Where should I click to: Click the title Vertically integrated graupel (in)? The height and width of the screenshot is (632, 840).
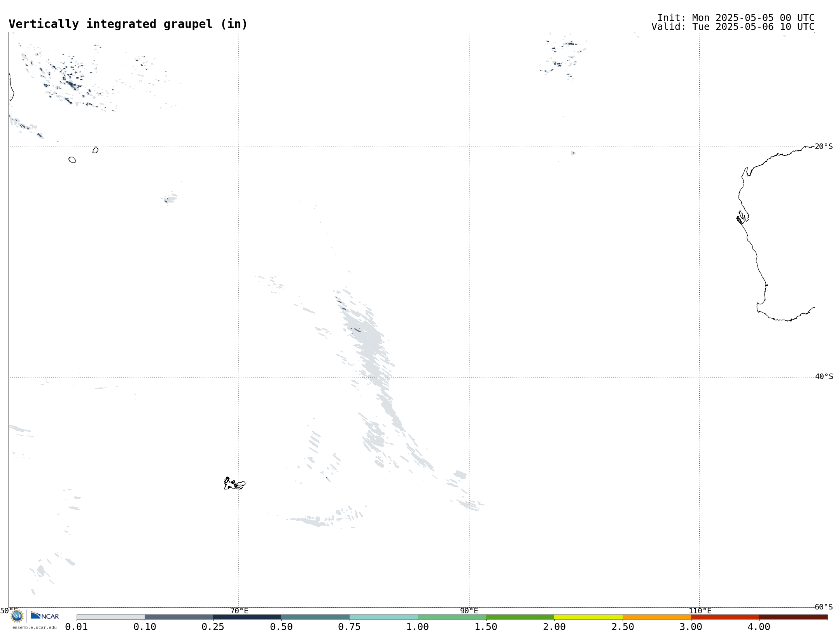click(128, 24)
